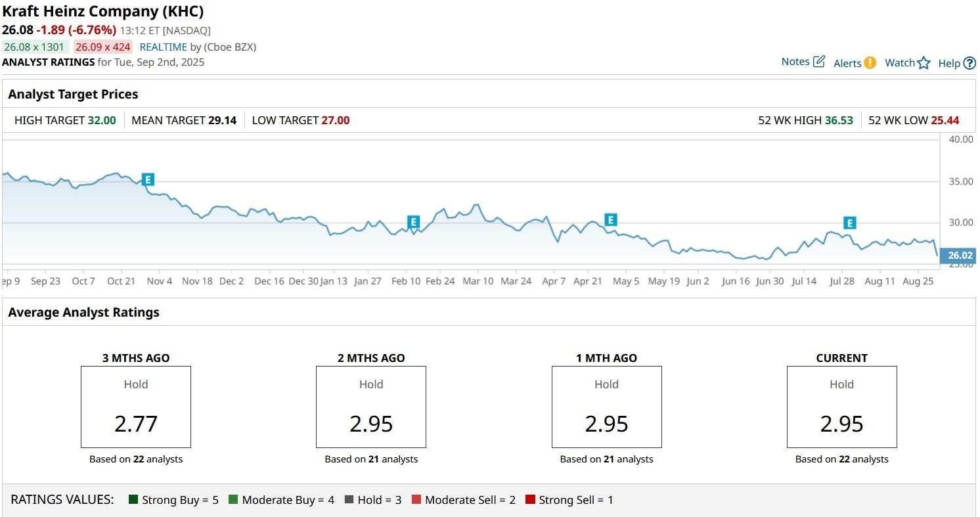Image resolution: width=980 pixels, height=517 pixels.
Task: Open the Notes edit icon
Action: tap(819, 62)
